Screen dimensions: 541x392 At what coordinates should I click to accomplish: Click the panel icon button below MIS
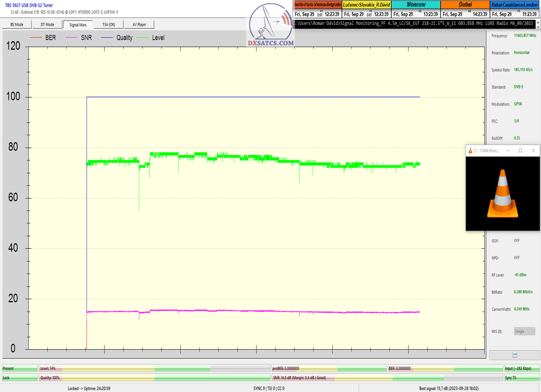tap(514, 355)
